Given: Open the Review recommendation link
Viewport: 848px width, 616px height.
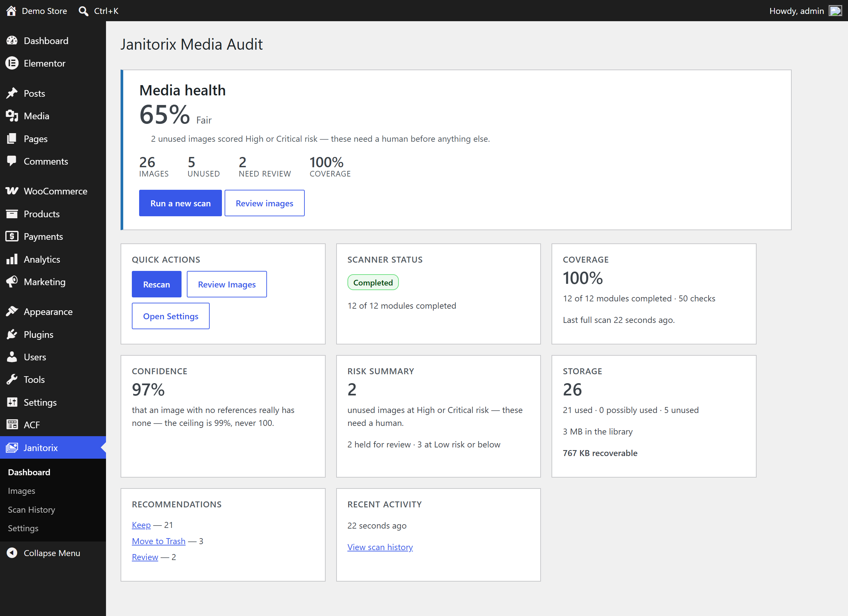Looking at the screenshot, I should [x=145, y=557].
